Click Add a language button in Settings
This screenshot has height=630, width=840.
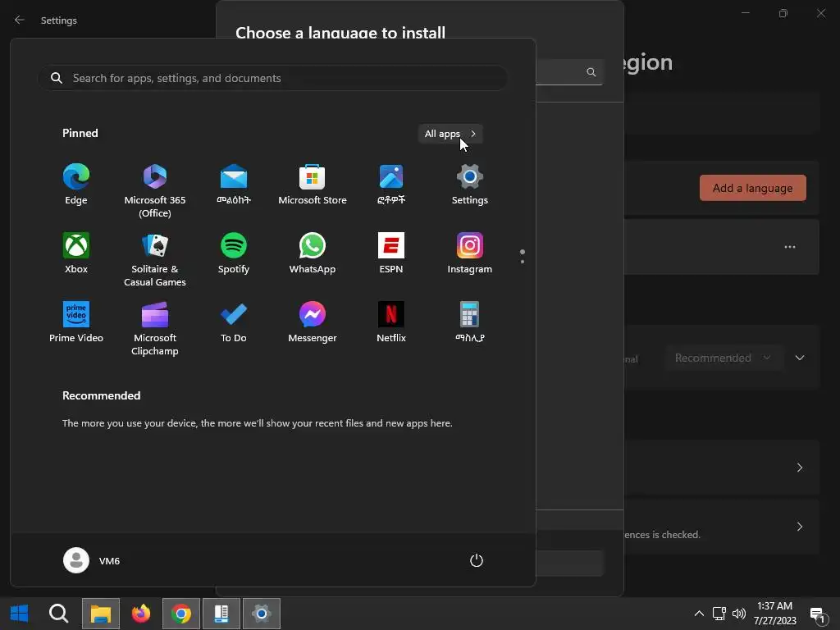point(753,188)
